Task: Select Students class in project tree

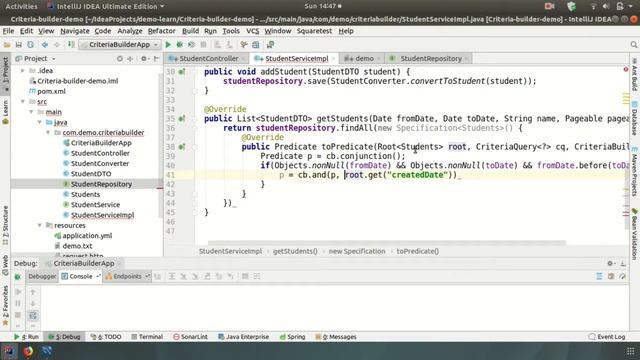Action: coord(85,194)
